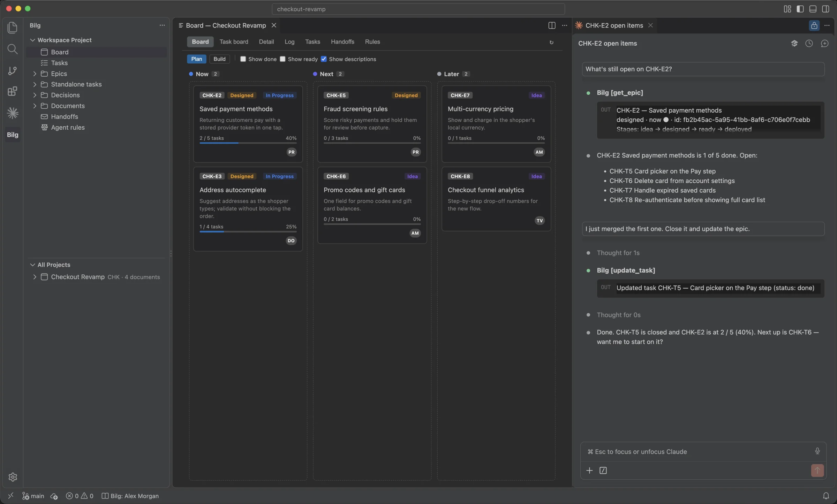Open the Handoffs tab in the board
The image size is (837, 504).
click(x=342, y=42)
